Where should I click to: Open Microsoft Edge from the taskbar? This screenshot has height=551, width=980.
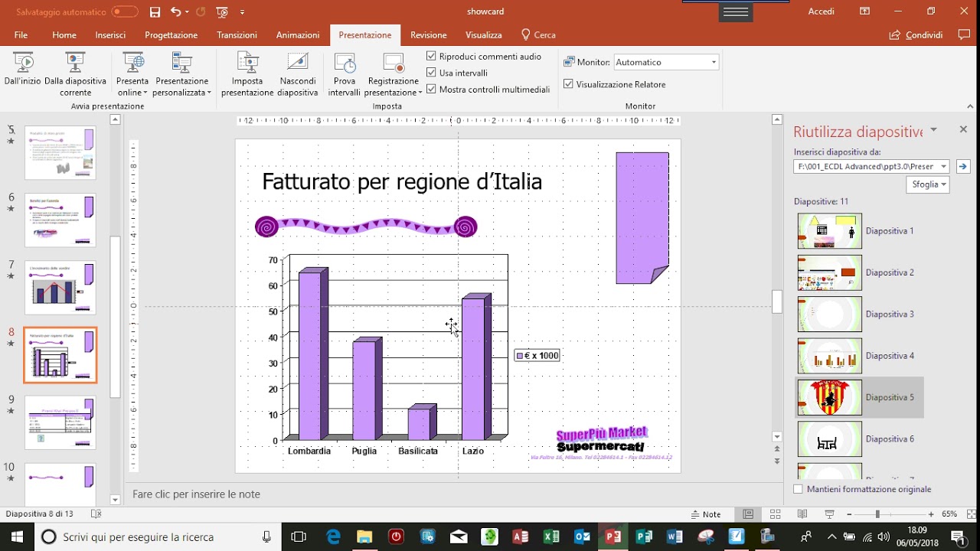[x=334, y=536]
